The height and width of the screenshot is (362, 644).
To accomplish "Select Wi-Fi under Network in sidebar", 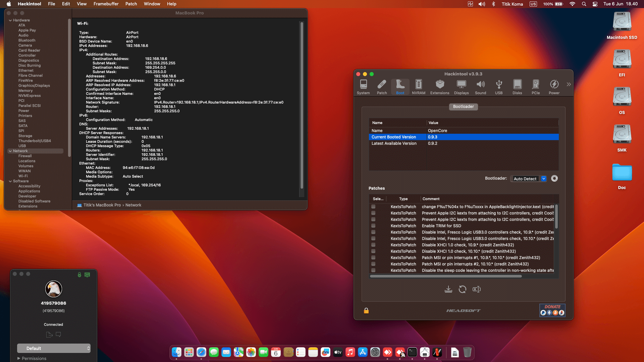I will tap(23, 176).
